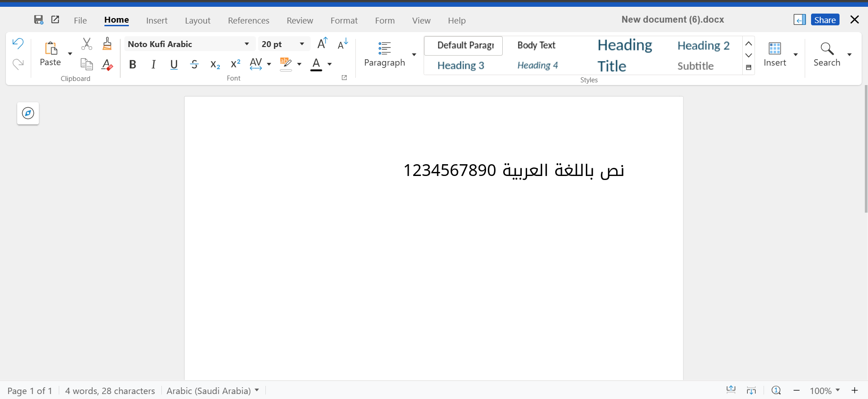
Task: Click the Share button
Action: [x=825, y=20]
